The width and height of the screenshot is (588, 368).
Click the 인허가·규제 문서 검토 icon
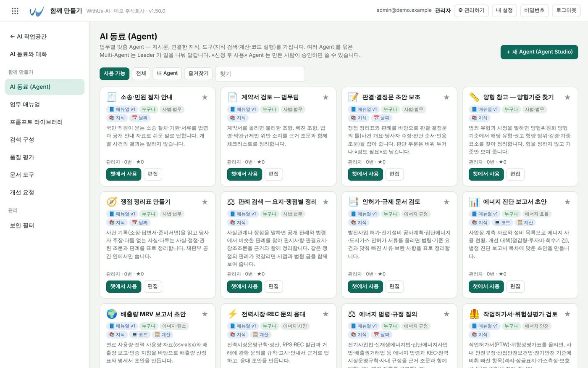point(353,202)
